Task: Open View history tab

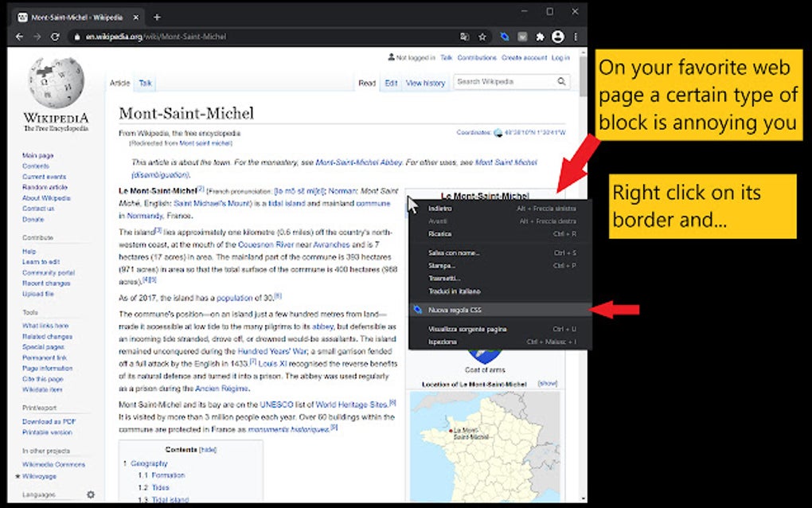Action: tap(425, 83)
